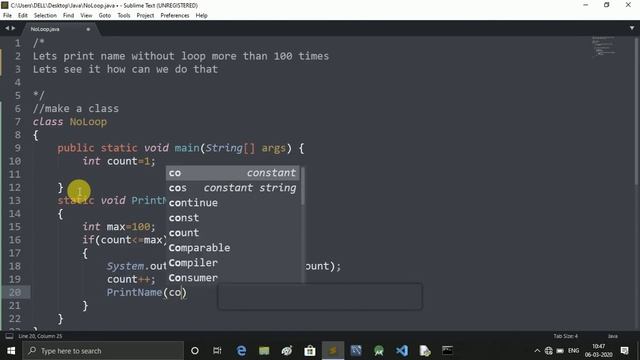Launch Microsoft Edge from taskbar
This screenshot has height=360, width=640.
coord(241,351)
